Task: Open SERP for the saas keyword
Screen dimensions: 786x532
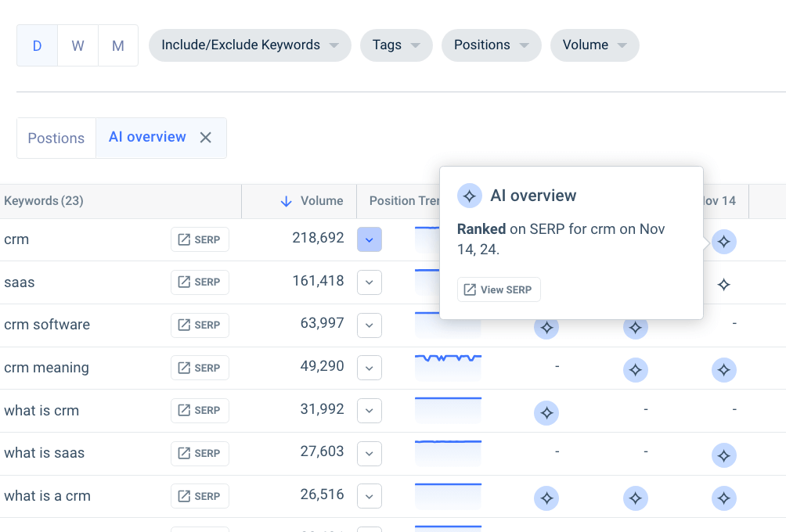Action: click(x=200, y=282)
